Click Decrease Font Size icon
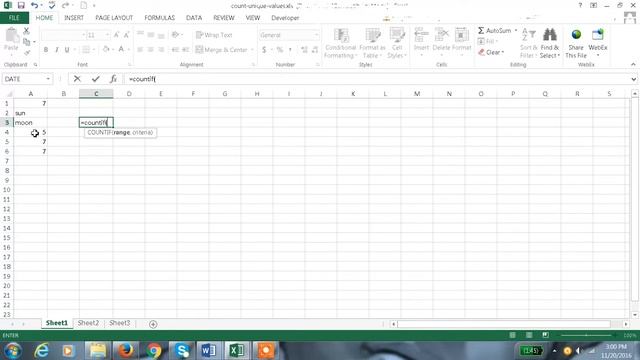The height and width of the screenshot is (360, 640). point(127,35)
